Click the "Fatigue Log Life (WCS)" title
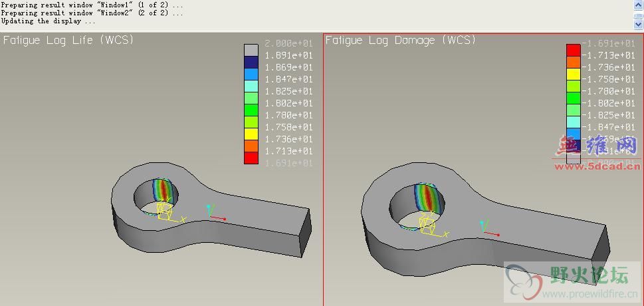 (x=68, y=41)
